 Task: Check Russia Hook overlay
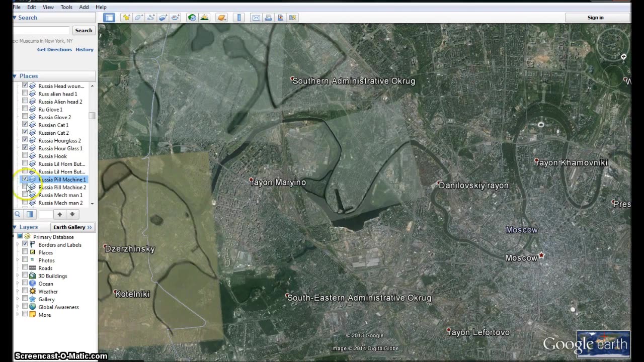[25, 156]
